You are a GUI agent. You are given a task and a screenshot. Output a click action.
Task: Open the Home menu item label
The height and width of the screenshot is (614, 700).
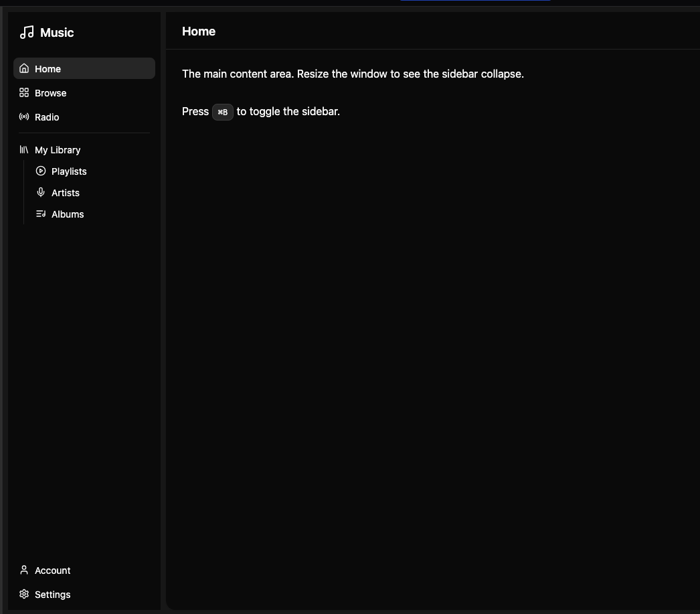pyautogui.click(x=48, y=69)
